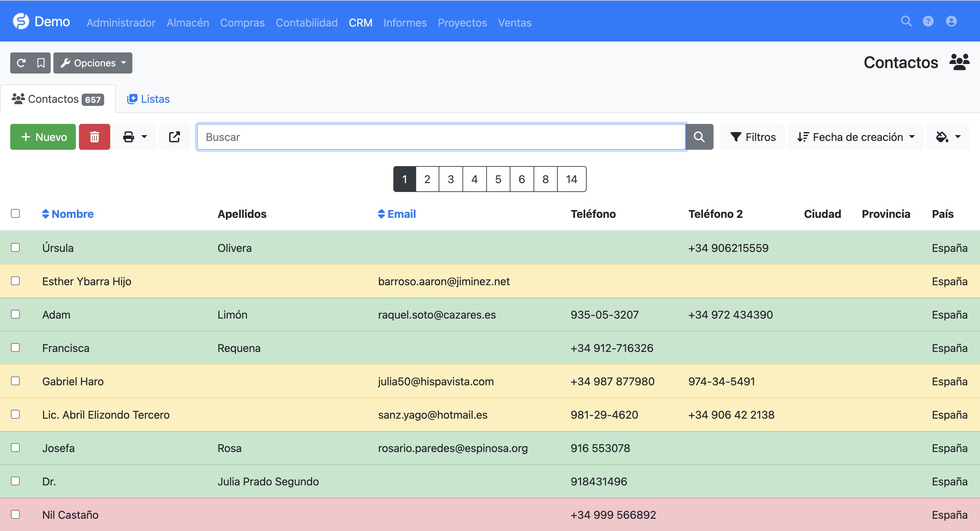Screen dimensions: 980x531
Task: Sort by Email column
Action: [x=397, y=214]
